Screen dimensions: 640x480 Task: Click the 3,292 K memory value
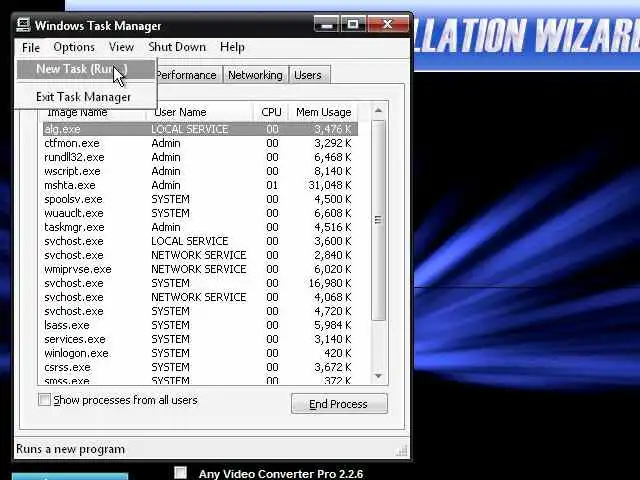coord(333,143)
